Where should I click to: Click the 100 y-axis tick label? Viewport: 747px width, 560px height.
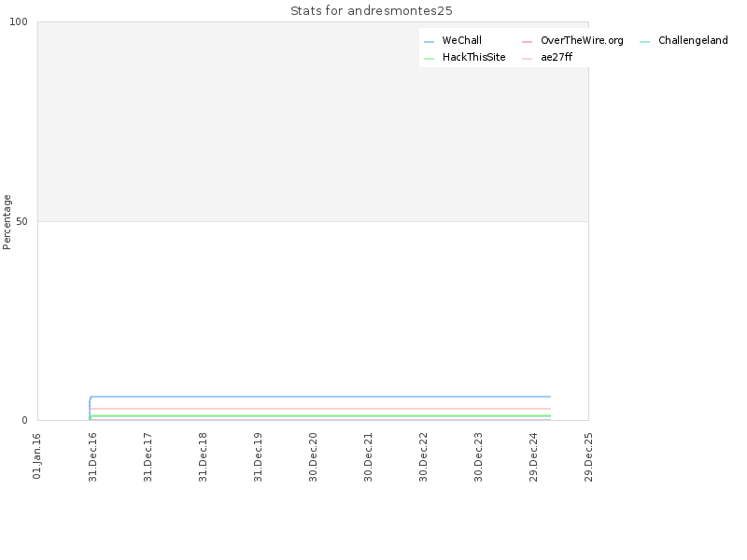click(x=19, y=21)
